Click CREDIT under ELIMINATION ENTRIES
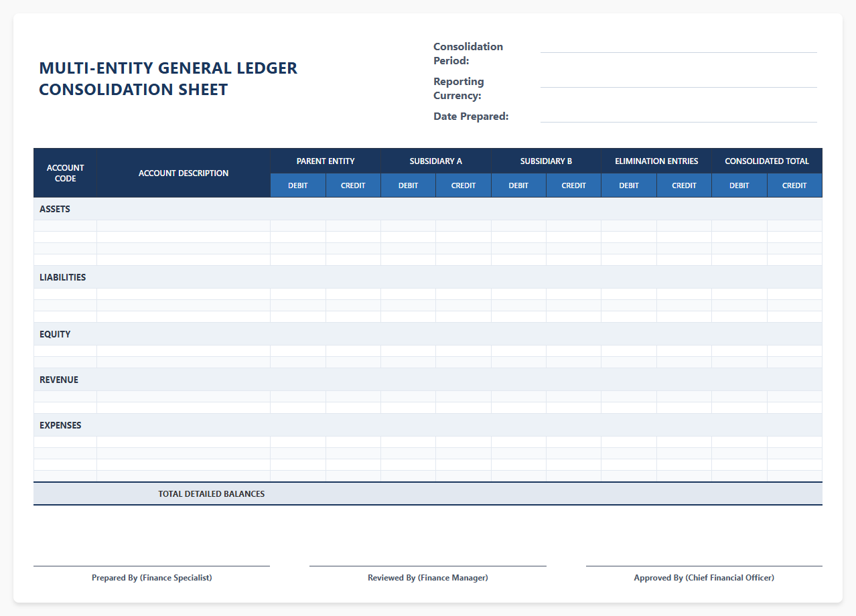This screenshot has height=616, width=856. point(684,185)
